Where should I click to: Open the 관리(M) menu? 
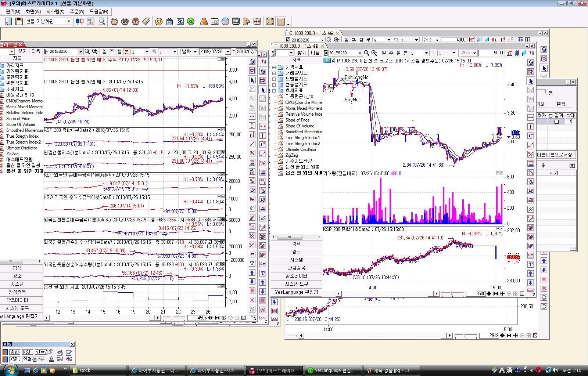pyautogui.click(x=12, y=11)
